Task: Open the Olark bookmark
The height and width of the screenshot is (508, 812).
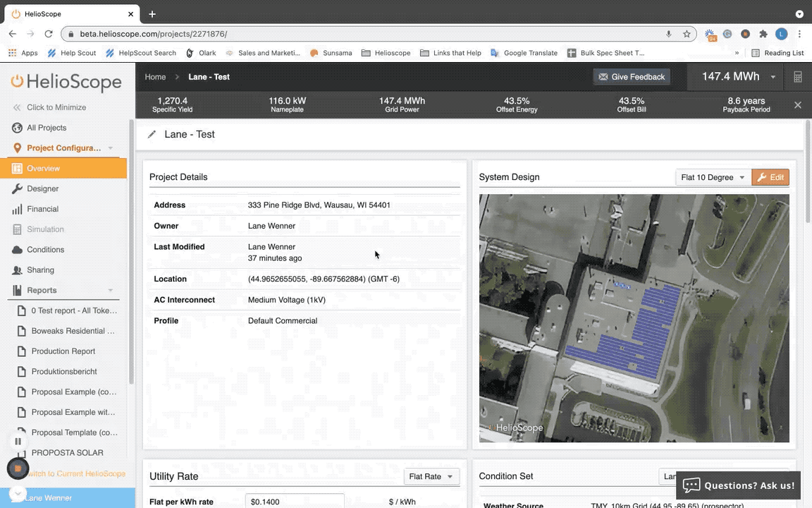Action: click(201, 53)
